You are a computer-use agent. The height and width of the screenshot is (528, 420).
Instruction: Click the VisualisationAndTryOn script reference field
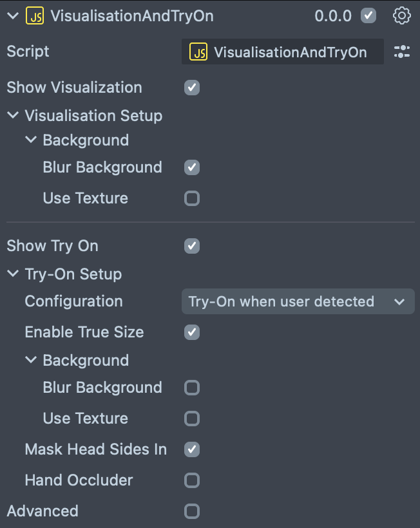[x=290, y=52]
